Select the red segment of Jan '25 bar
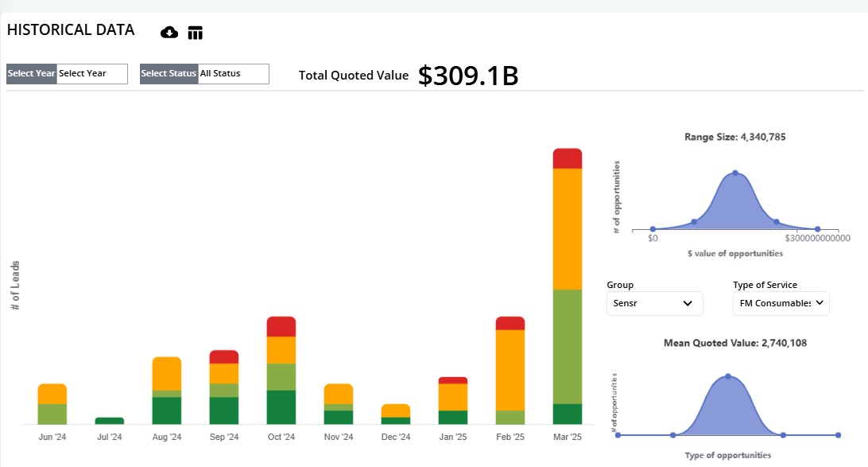The image size is (868, 467). point(453,380)
